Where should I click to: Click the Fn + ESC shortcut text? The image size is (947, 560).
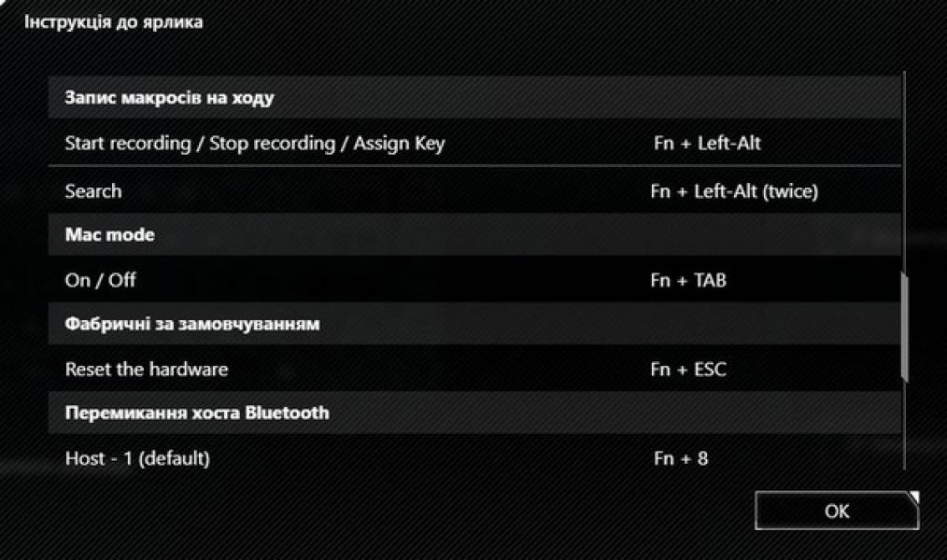point(688,370)
